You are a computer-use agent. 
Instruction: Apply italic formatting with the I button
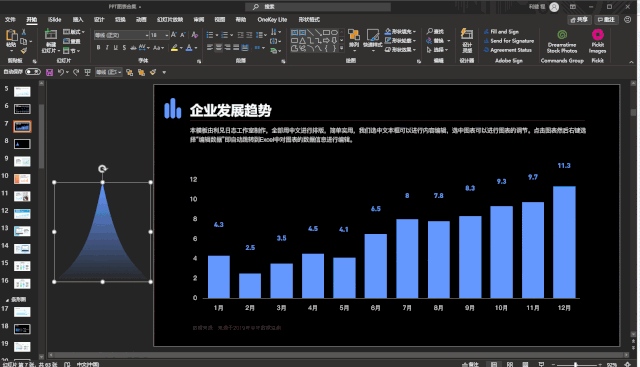coord(107,48)
